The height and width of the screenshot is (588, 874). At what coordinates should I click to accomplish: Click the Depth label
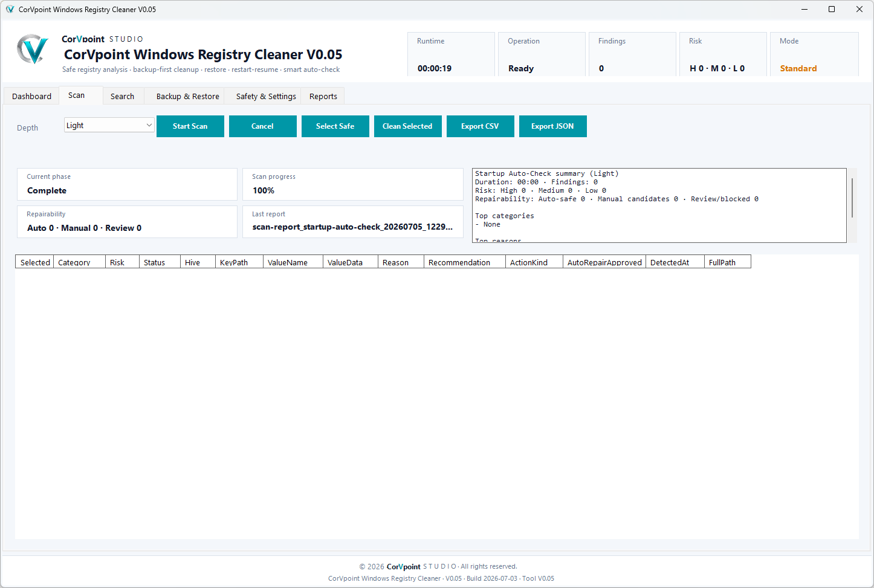click(x=27, y=128)
